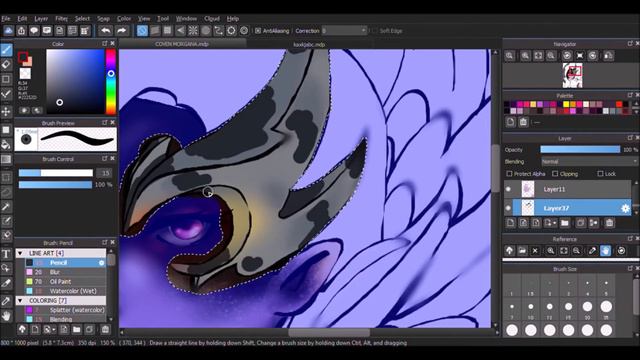Image resolution: width=640 pixels, height=360 pixels.
Task: Click the vertical hue slider in Color panel
Action: coord(111,82)
